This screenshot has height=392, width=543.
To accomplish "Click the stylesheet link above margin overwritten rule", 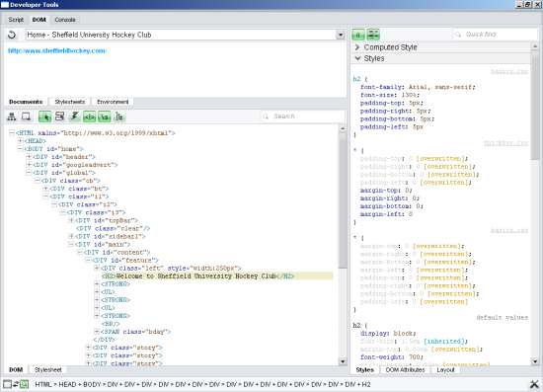I will [x=509, y=230].
